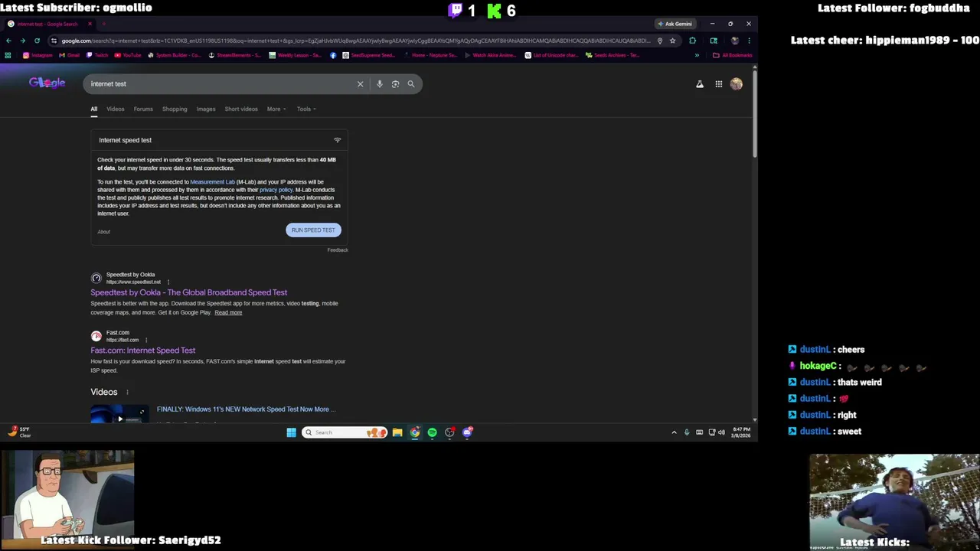This screenshot has width=980, height=551.
Task: Open Spotify from taskbar
Action: click(x=432, y=432)
